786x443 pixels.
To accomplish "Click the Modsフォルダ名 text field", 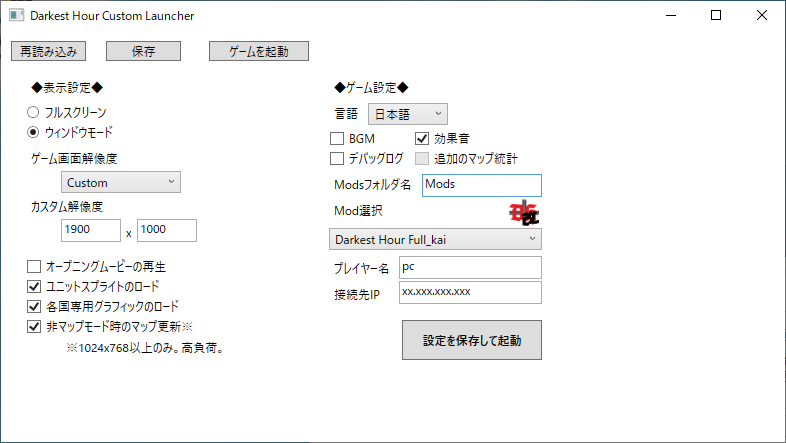I will [481, 185].
